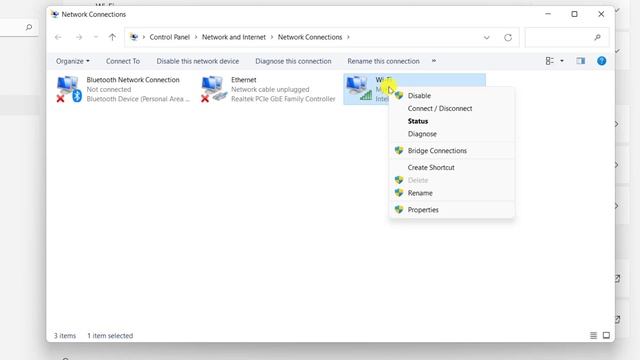Expand chevron after Control Panel breadcrumb
The width and height of the screenshot is (640, 360).
point(196,37)
